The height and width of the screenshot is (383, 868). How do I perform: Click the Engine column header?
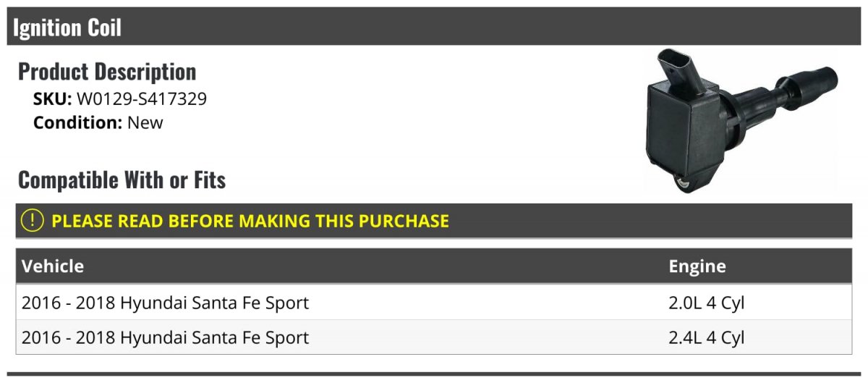pos(697,266)
